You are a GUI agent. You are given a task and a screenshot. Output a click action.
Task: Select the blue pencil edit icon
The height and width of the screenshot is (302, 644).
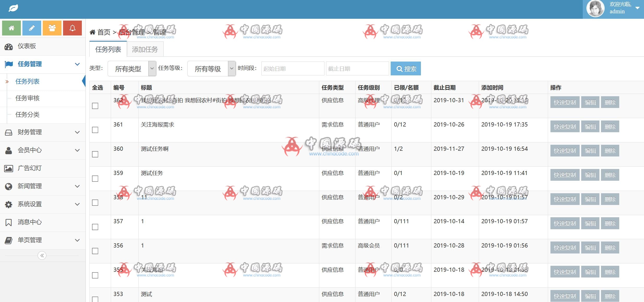(32, 28)
